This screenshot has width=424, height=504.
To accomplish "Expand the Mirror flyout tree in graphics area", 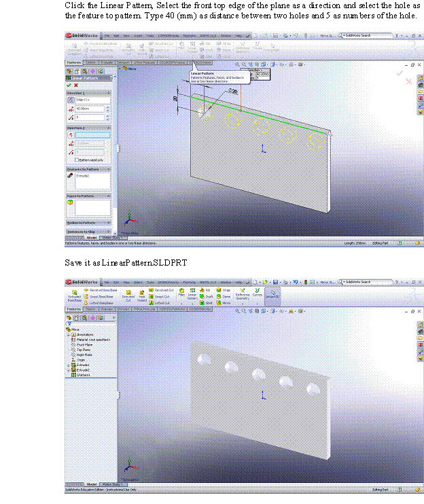I will coord(120,69).
